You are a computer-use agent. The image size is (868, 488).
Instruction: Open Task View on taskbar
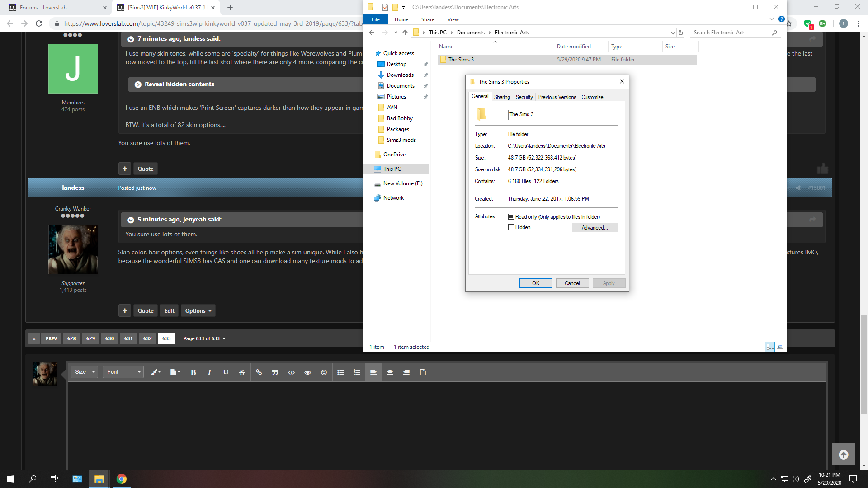click(x=54, y=479)
